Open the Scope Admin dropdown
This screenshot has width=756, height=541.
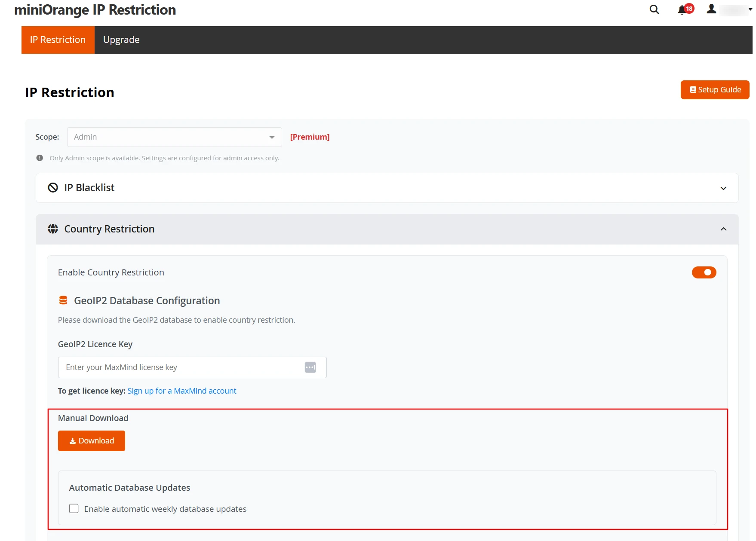click(x=175, y=137)
